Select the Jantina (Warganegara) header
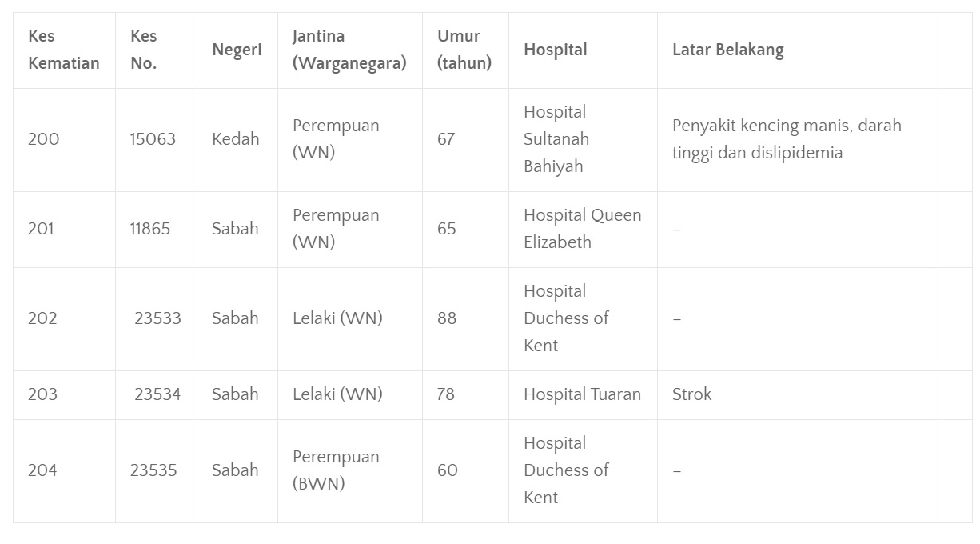The height and width of the screenshot is (544, 980). pos(350,50)
